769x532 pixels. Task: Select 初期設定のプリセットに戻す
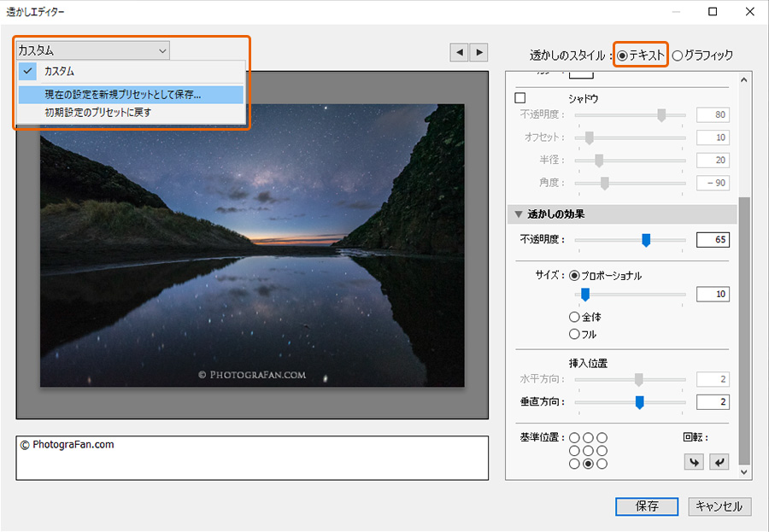pos(131,112)
